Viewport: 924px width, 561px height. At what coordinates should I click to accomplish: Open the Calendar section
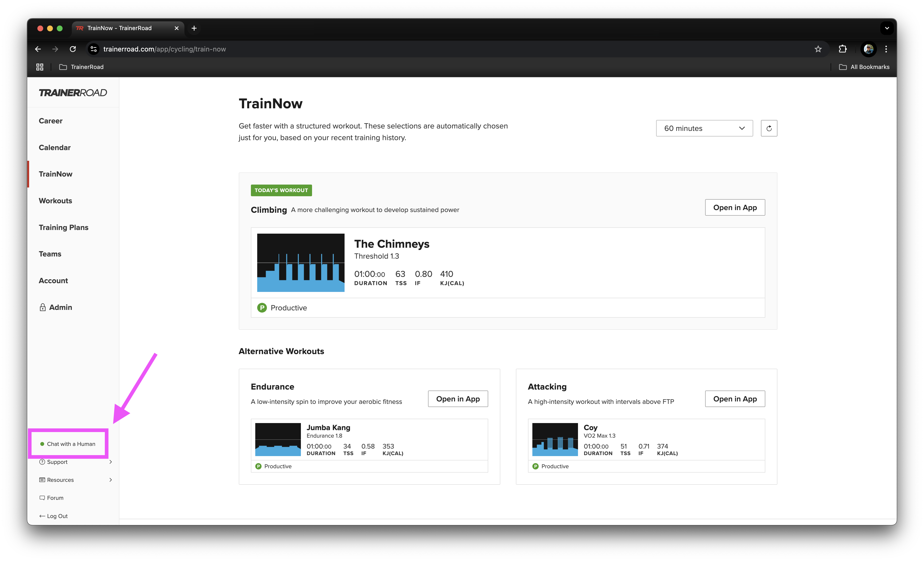pyautogui.click(x=55, y=147)
